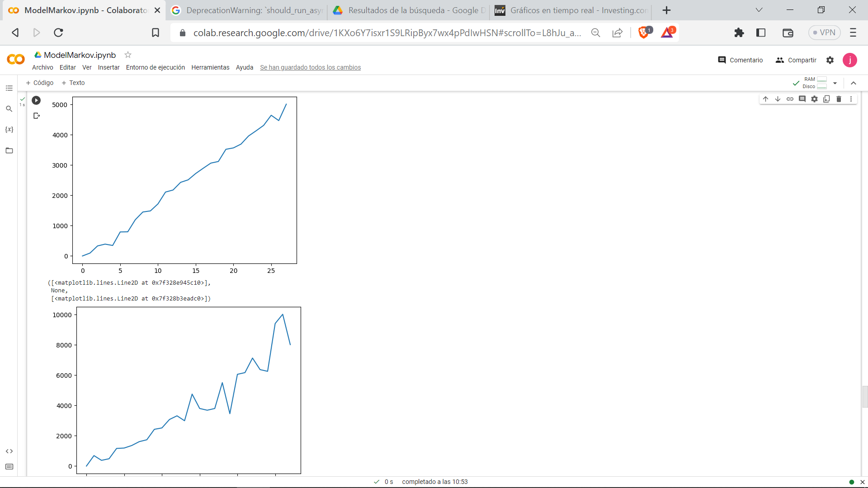Delete cell with trash icon
The width and height of the screenshot is (868, 488).
click(839, 99)
